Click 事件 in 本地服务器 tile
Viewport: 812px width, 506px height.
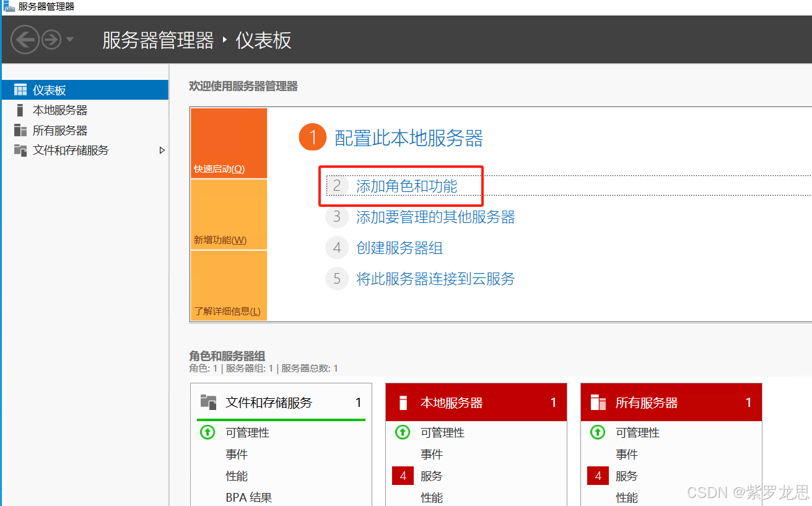432,454
